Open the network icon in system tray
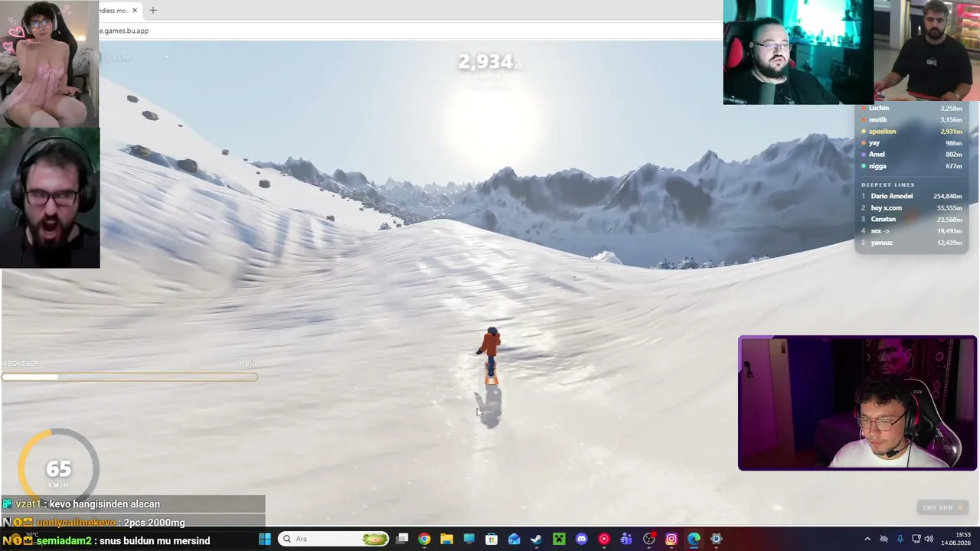The width and height of the screenshot is (980, 551). (x=916, y=539)
